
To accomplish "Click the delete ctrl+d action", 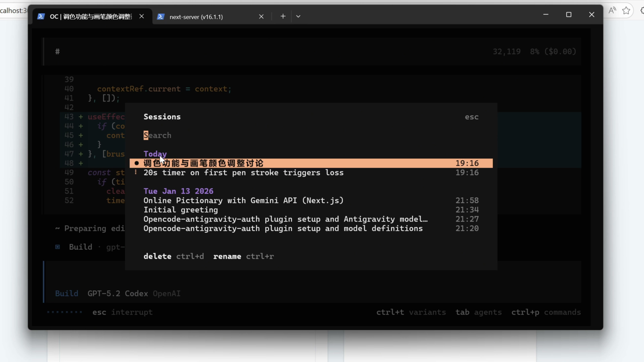I will pos(174,256).
